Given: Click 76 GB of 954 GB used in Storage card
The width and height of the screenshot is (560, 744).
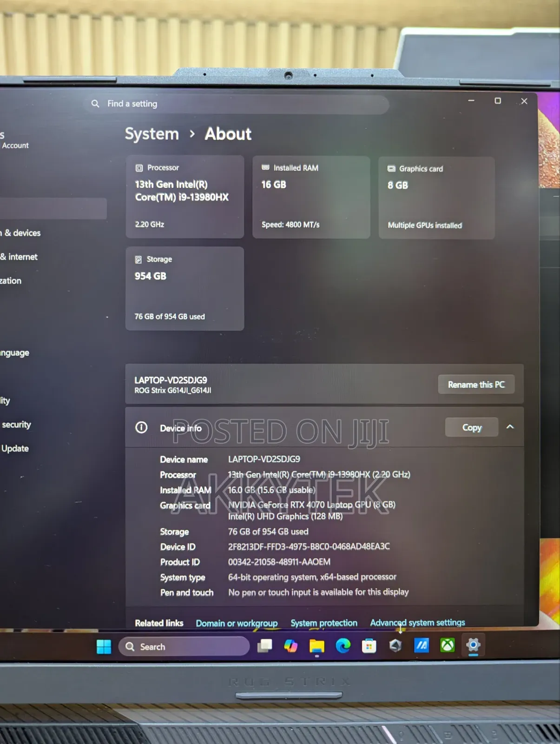Looking at the screenshot, I should [x=170, y=317].
